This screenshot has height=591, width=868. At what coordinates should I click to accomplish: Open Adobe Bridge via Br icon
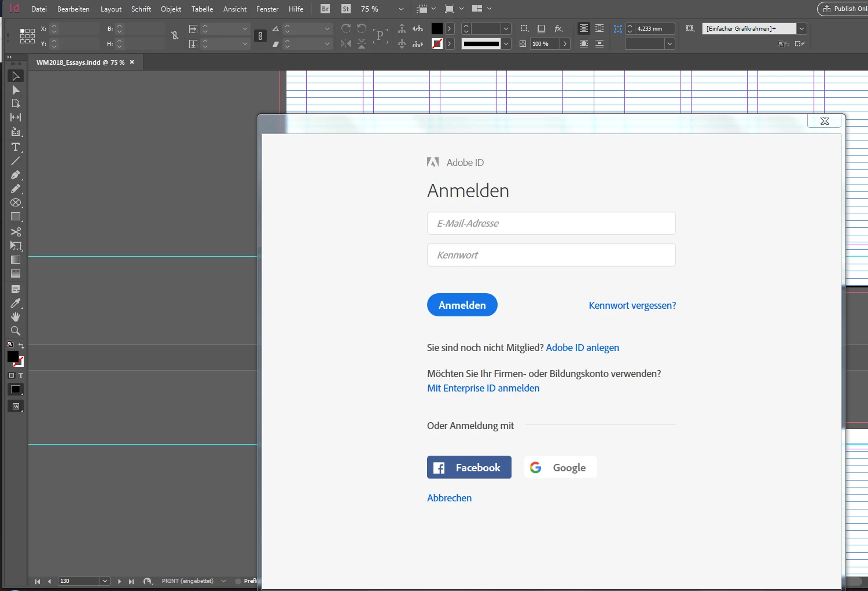[x=325, y=9]
